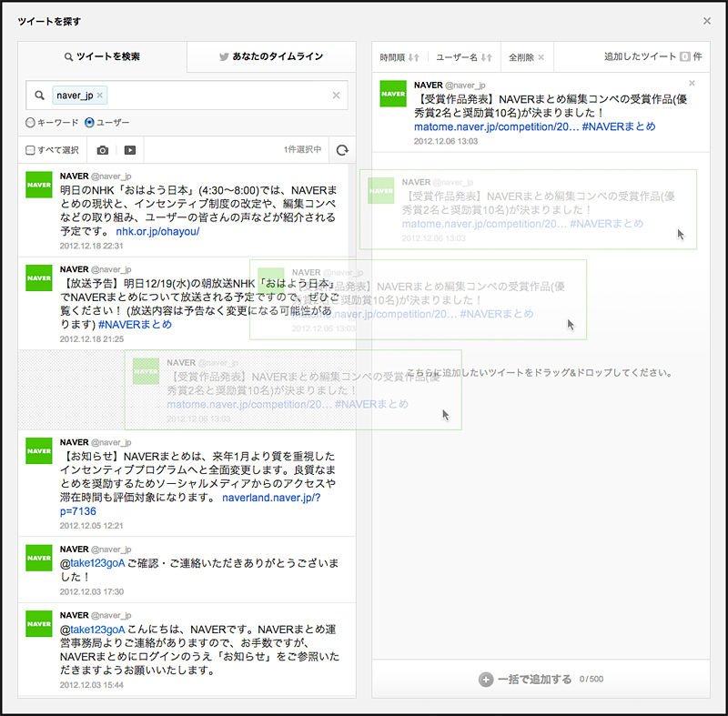Image resolution: width=728 pixels, height=716 pixels.
Task: Select the ユーザー radio button
Action: tap(89, 123)
